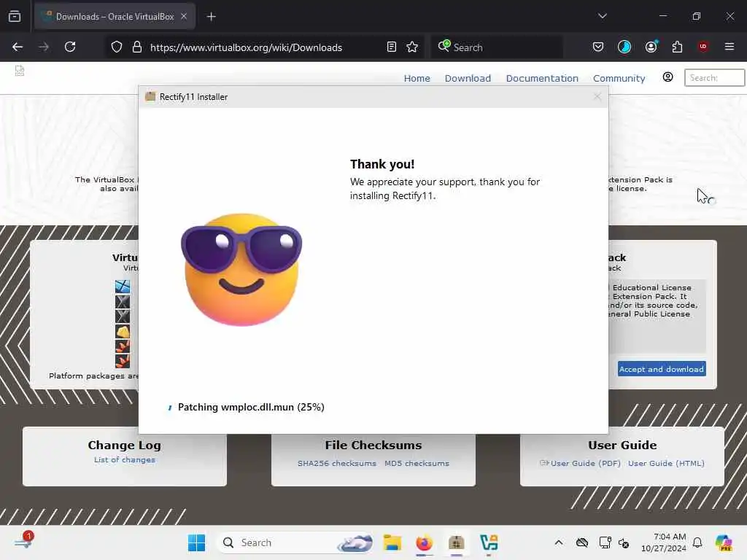Image resolution: width=747 pixels, height=560 pixels.
Task: Open User Guide (HTML) link
Action: [x=666, y=463]
